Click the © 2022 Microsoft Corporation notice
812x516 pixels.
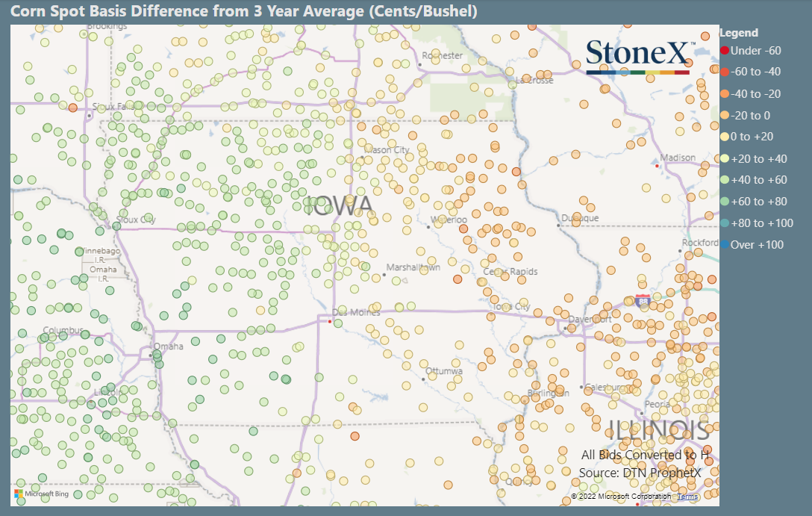click(x=621, y=497)
